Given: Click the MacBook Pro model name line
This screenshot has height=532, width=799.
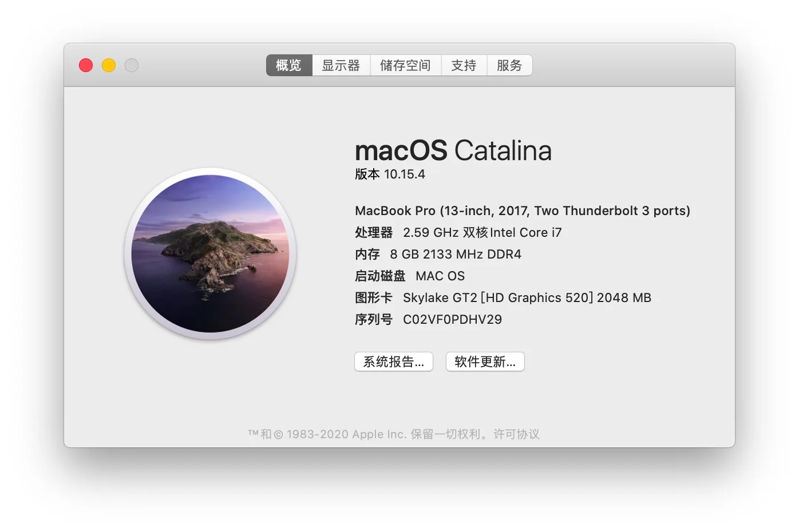Looking at the screenshot, I should (x=523, y=211).
